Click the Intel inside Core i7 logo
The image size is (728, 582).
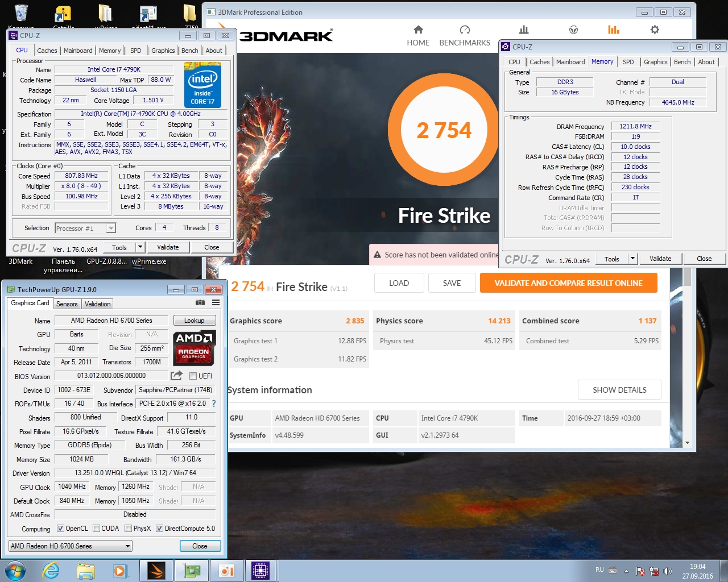tap(203, 85)
